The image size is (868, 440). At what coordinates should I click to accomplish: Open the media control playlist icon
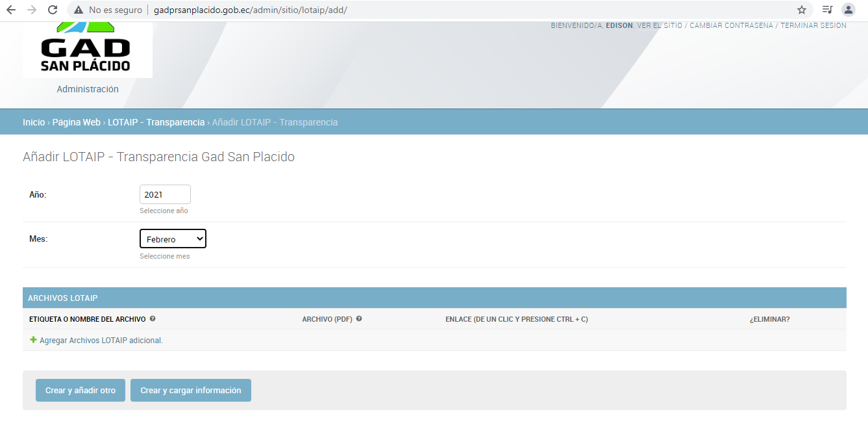(x=827, y=10)
